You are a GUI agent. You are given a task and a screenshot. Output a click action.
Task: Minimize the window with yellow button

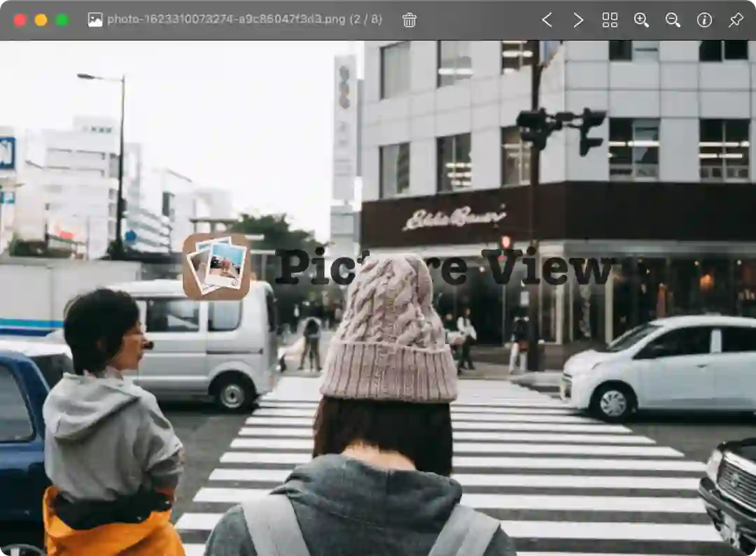click(x=41, y=20)
